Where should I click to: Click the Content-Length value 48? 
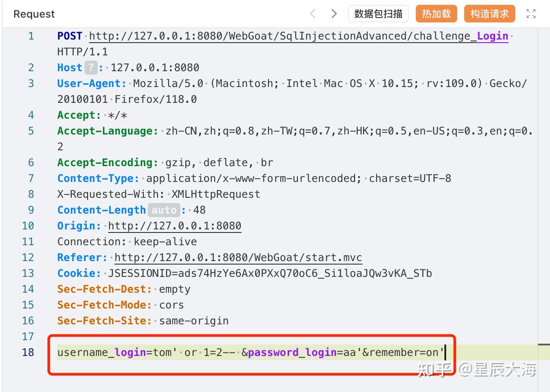tap(199, 210)
